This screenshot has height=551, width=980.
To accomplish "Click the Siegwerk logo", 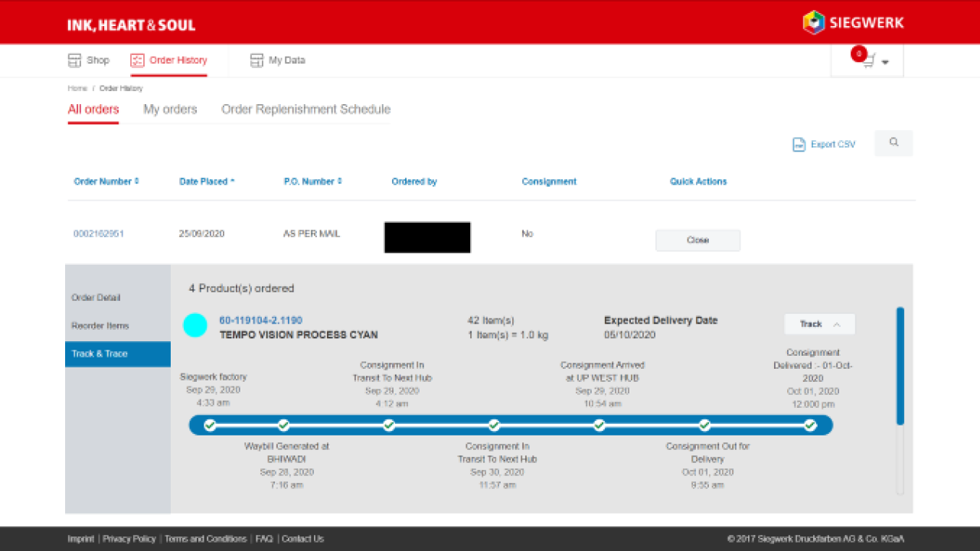I will point(853,22).
